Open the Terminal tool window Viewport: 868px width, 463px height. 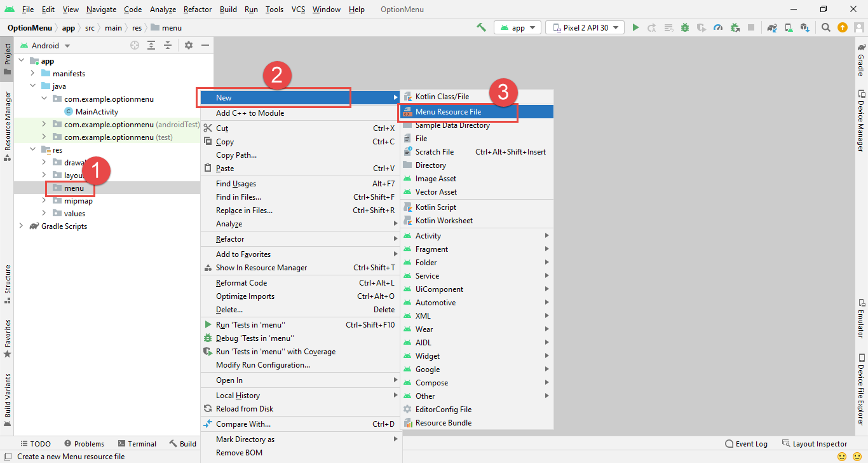tap(136, 444)
